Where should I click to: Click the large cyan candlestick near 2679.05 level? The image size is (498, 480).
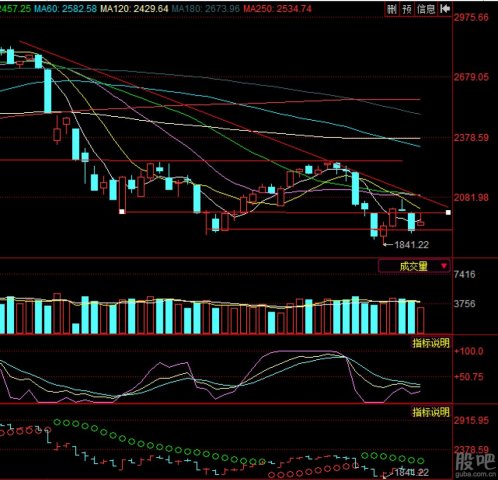click(48, 91)
